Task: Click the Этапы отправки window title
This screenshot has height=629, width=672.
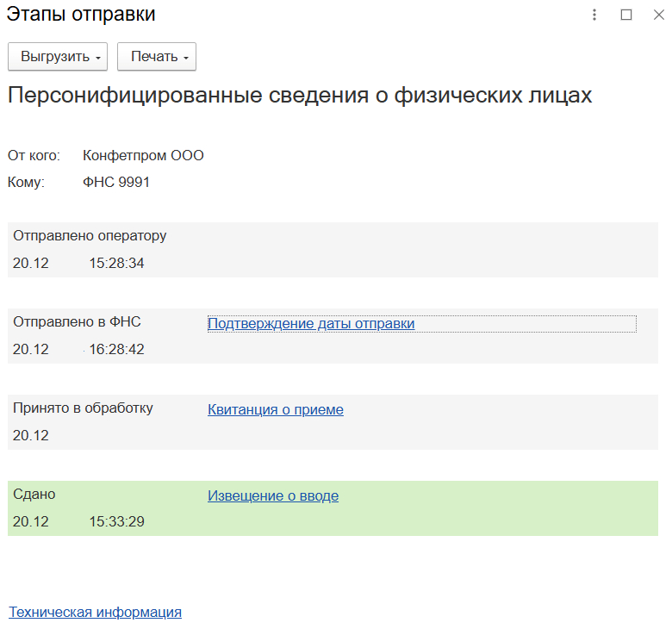Action: (82, 15)
